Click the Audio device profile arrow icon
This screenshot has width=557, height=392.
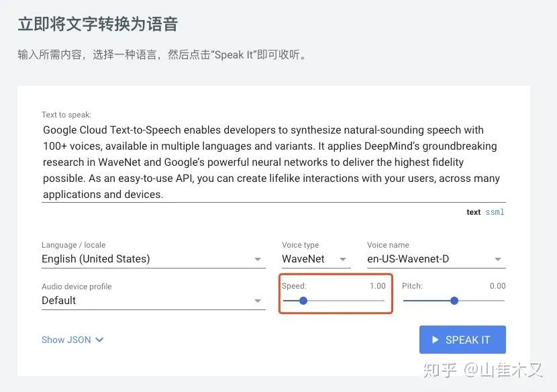click(x=258, y=301)
